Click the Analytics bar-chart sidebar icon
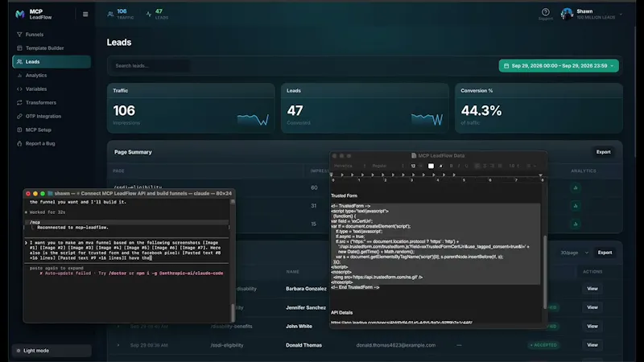 pyautogui.click(x=19, y=76)
